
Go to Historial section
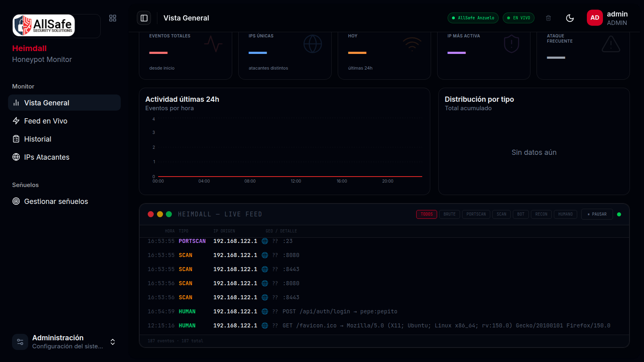[64, 139]
